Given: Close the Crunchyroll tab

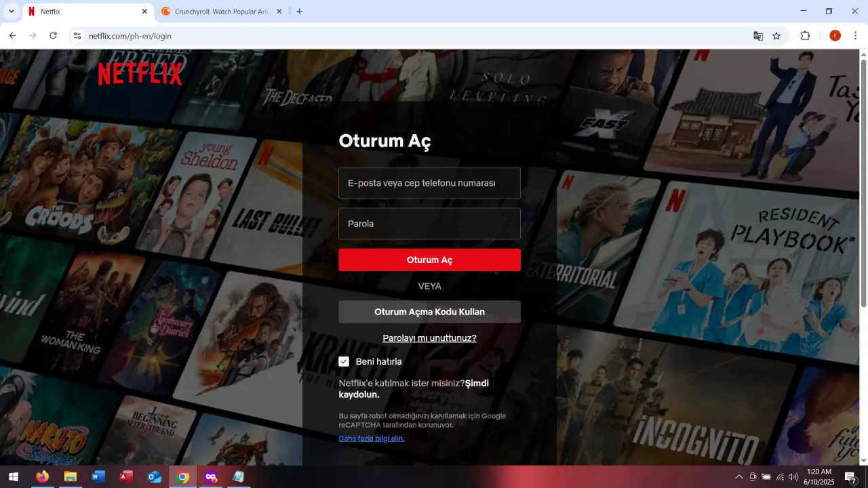Looking at the screenshot, I should click(x=279, y=12).
